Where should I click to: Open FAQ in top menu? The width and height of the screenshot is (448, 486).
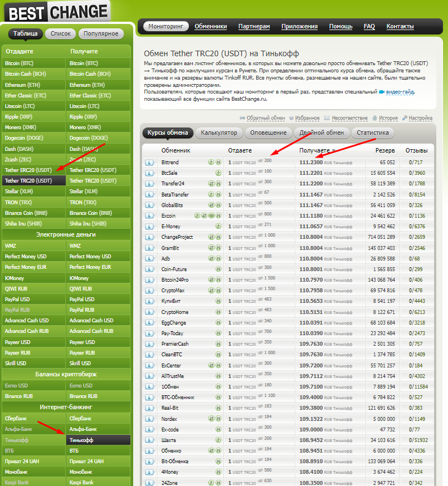coord(369,26)
